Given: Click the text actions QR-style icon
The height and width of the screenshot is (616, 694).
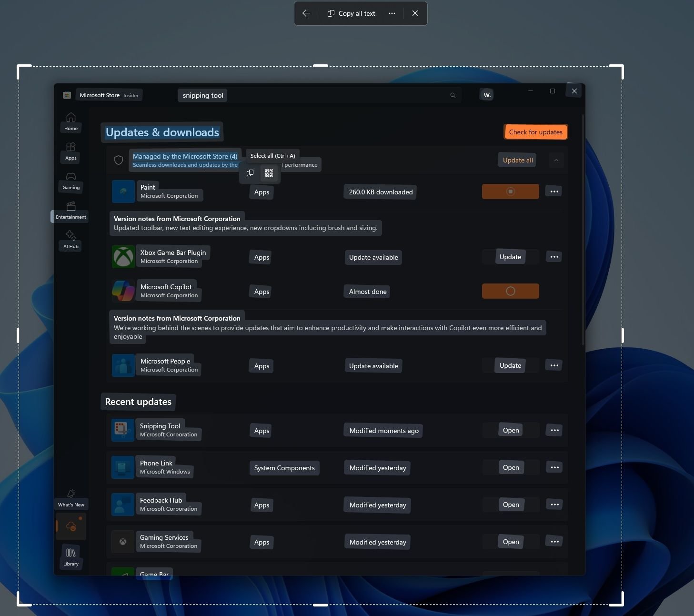Looking at the screenshot, I should (x=269, y=172).
